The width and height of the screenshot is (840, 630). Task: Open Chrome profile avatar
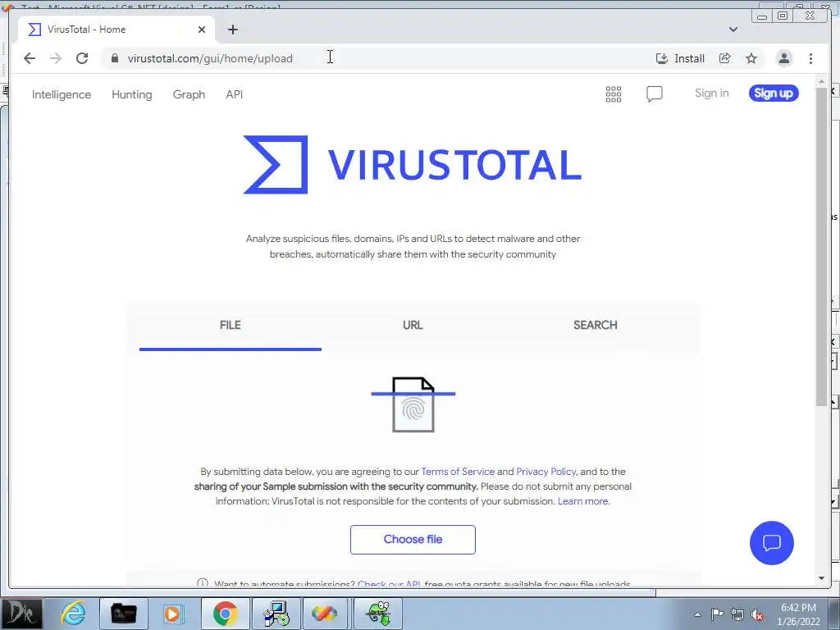(x=783, y=58)
